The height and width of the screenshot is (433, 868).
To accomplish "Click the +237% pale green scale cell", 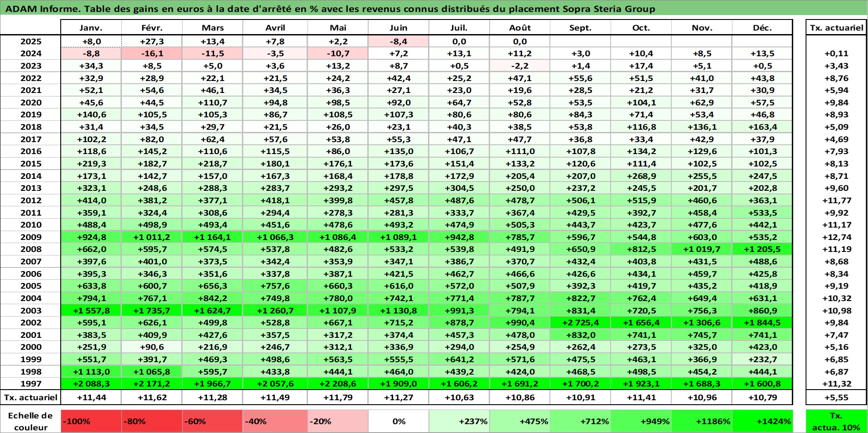I will tap(459, 421).
